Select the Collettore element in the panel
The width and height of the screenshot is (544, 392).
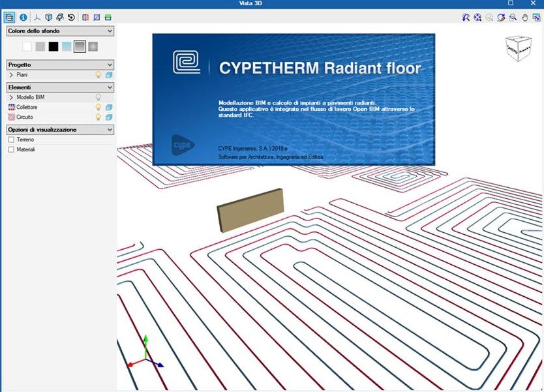[x=29, y=106]
